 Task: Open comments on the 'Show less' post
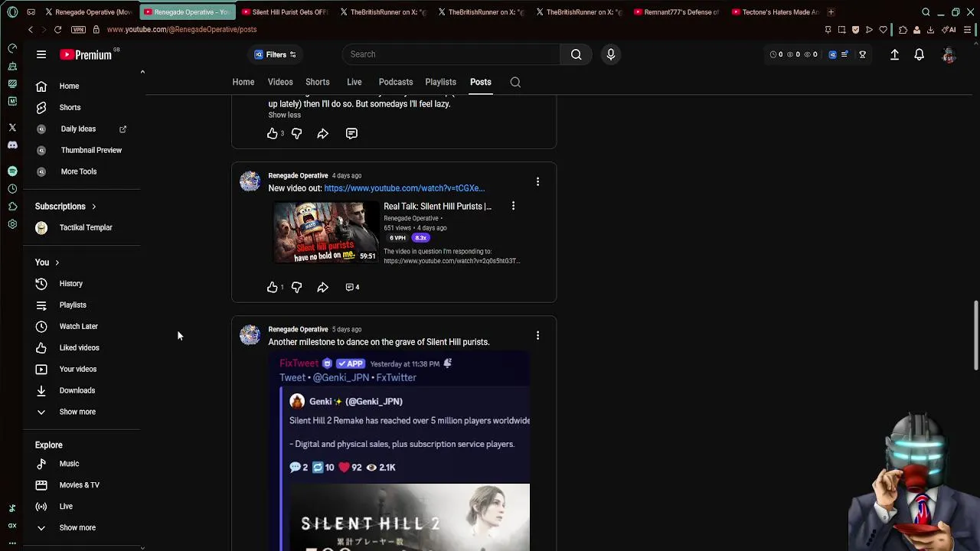[351, 133]
